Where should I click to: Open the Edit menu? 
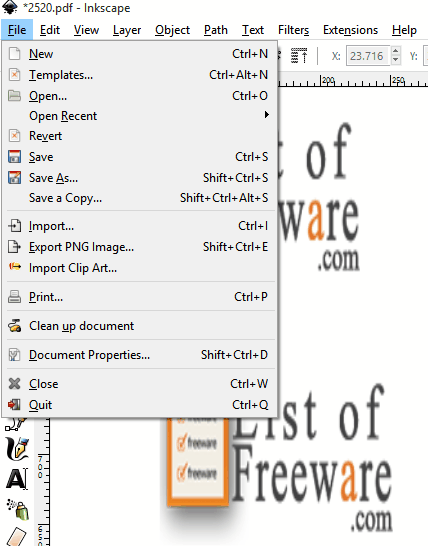50,30
